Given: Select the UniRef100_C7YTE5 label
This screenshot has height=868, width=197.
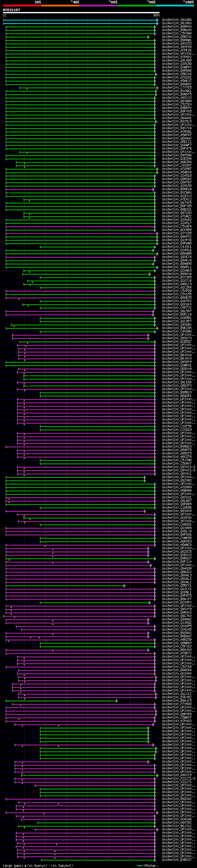Looking at the screenshot, I should point(177,88).
